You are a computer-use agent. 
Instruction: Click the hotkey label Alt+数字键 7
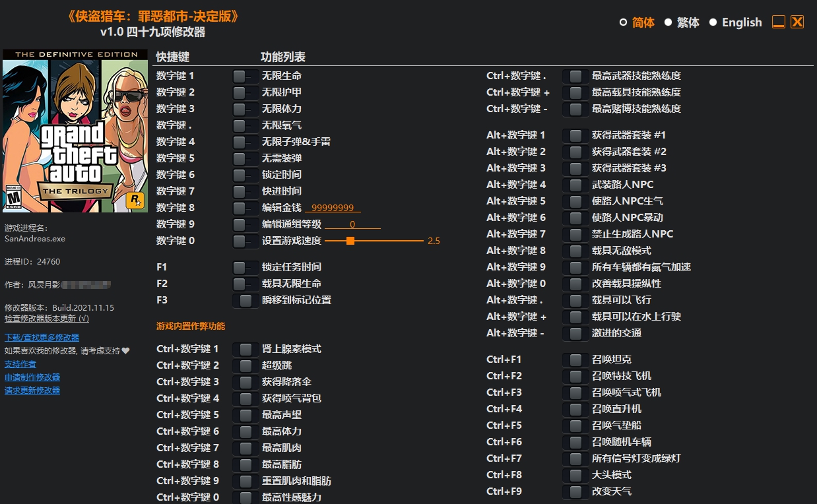(516, 234)
